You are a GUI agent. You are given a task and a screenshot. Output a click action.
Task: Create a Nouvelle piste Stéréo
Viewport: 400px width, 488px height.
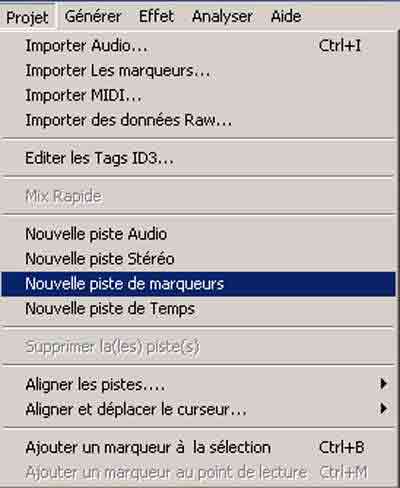point(199,259)
